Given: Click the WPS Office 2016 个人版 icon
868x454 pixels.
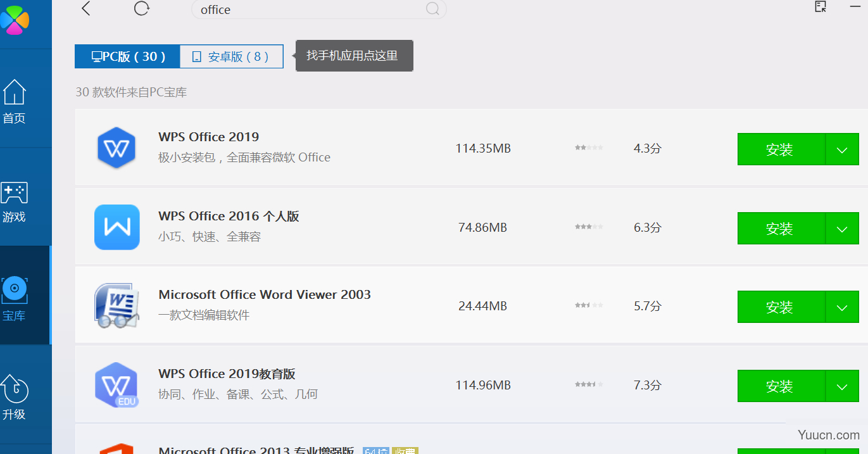Looking at the screenshot, I should (x=116, y=227).
